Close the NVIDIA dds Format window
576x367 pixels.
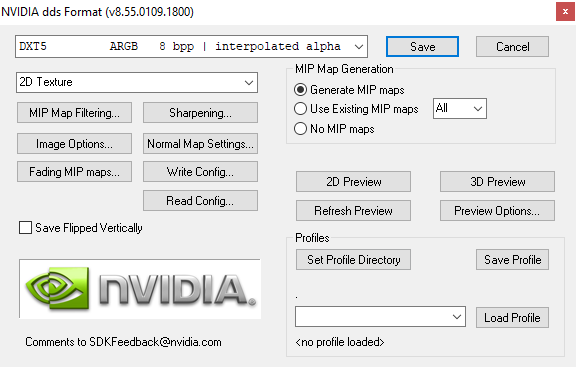pyautogui.click(x=565, y=11)
